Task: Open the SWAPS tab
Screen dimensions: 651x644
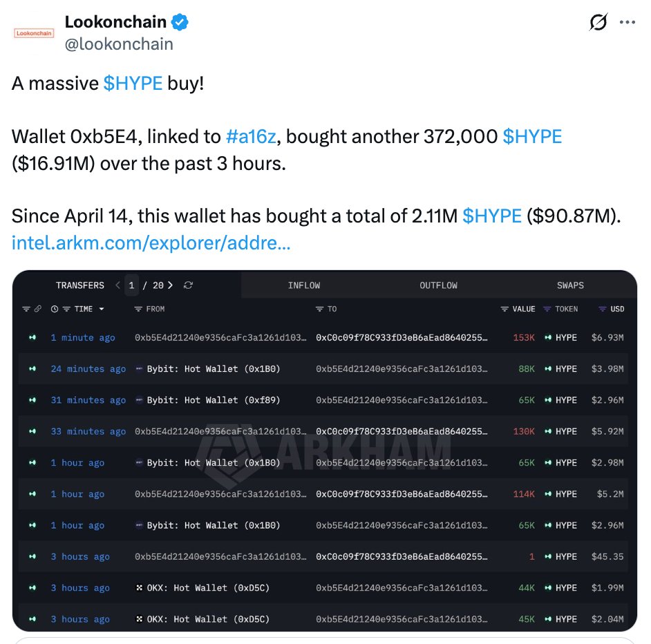Action: coord(570,285)
